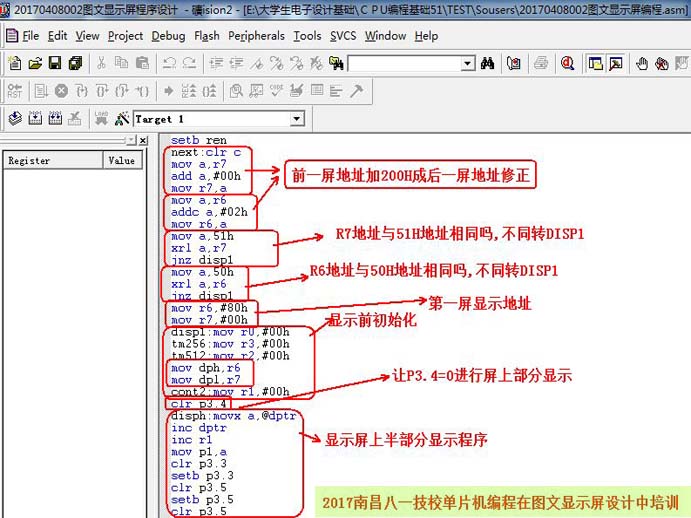Open the Flash menu
The image size is (691, 518).
click(x=207, y=36)
